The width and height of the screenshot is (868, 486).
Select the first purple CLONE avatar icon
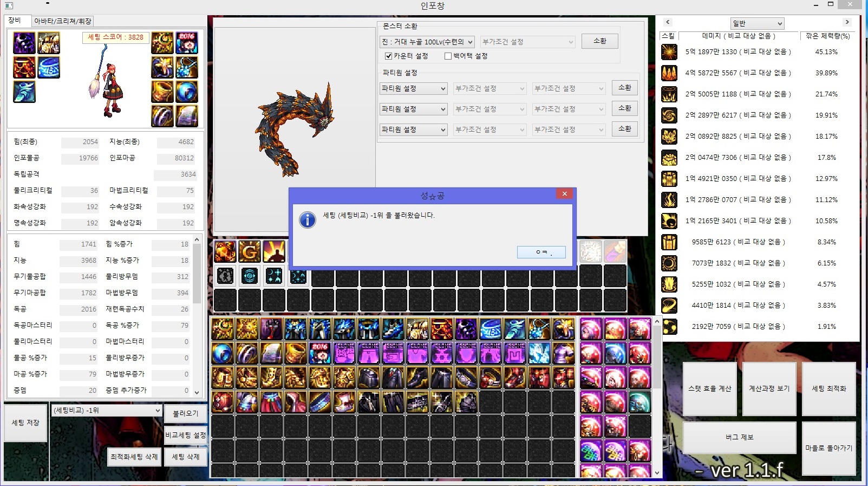click(344, 353)
